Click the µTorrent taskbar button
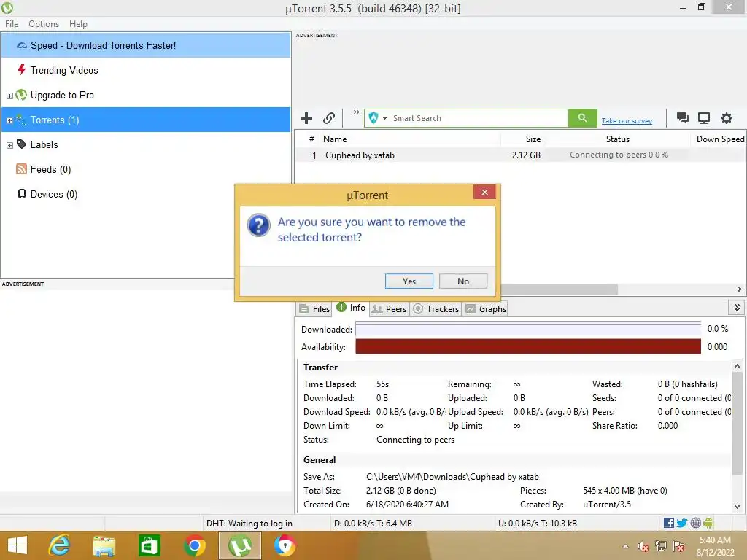 pyautogui.click(x=239, y=545)
